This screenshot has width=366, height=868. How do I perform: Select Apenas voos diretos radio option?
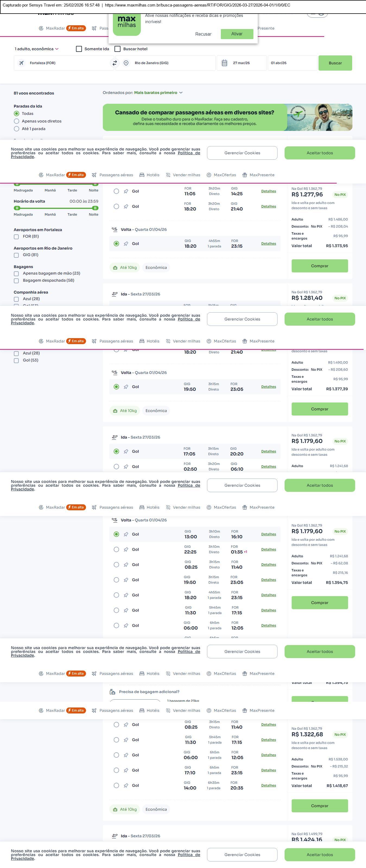17,121
